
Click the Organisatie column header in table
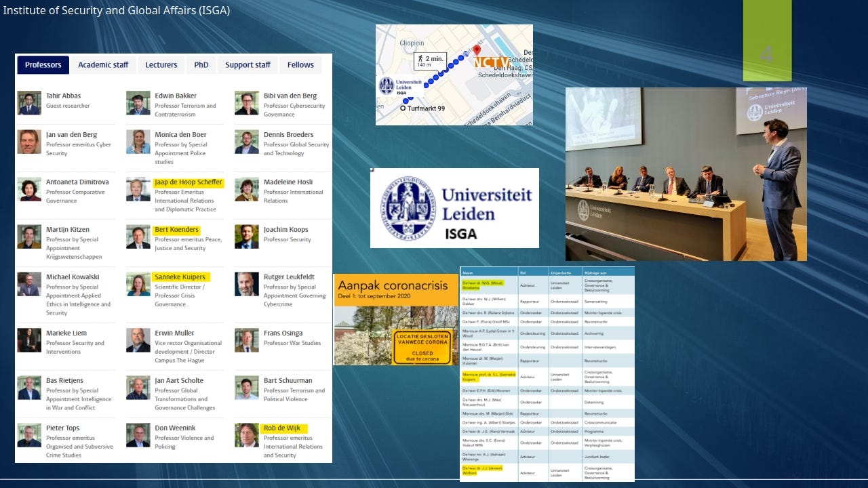tap(560, 272)
